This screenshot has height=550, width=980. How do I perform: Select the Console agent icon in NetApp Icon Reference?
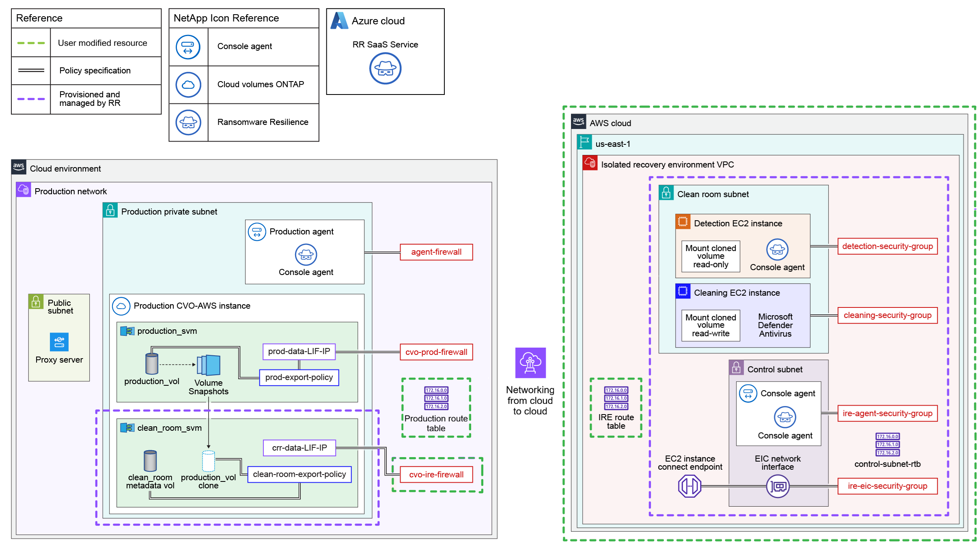[188, 46]
